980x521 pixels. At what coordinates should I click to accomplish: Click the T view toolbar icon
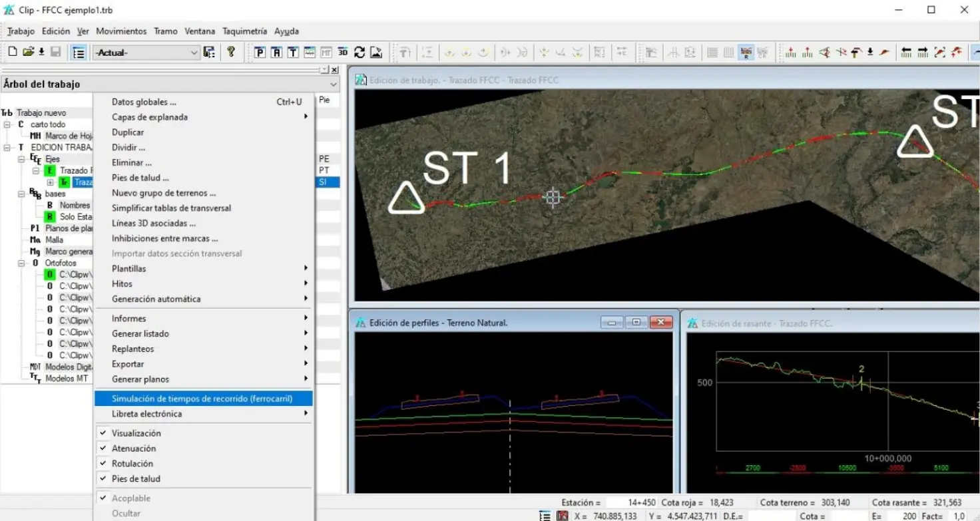point(293,53)
